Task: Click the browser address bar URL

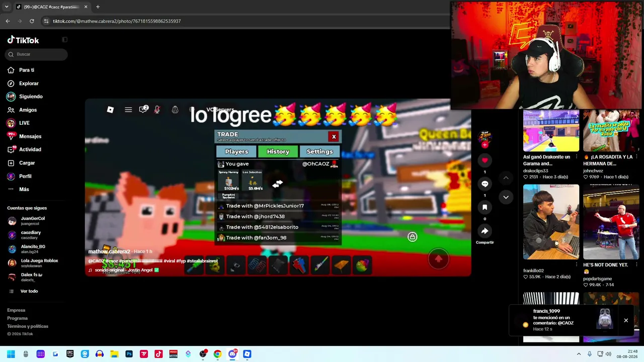Action: click(117, 21)
